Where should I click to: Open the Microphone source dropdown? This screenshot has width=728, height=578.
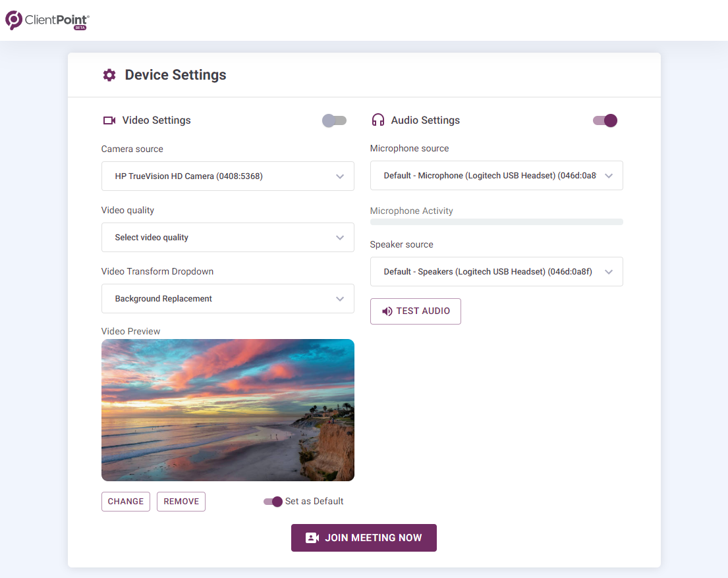pos(496,175)
